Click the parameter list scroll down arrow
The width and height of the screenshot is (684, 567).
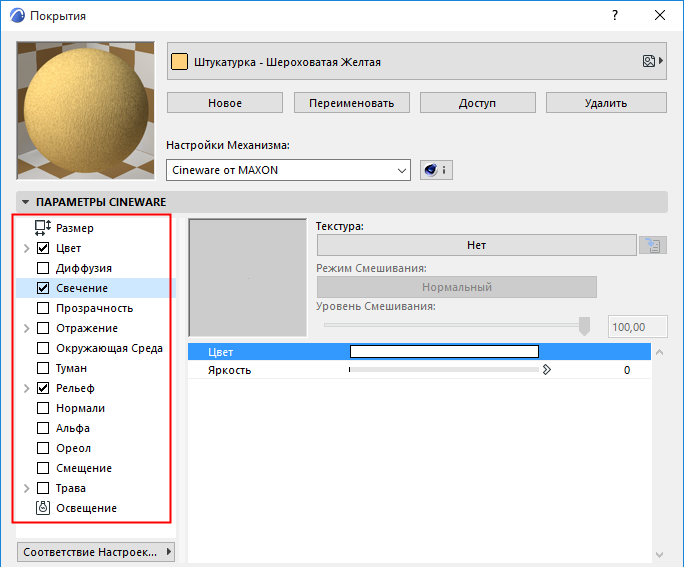tap(660, 554)
